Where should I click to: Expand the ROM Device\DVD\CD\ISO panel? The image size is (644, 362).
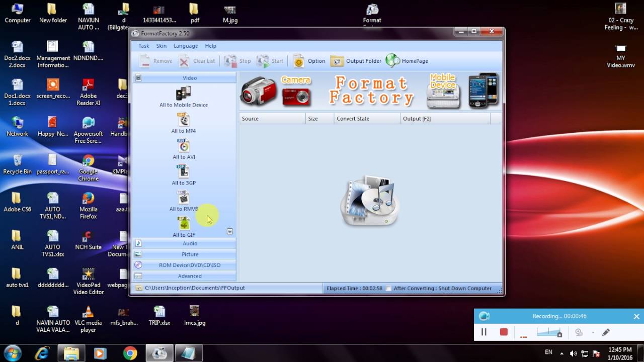[x=184, y=265]
